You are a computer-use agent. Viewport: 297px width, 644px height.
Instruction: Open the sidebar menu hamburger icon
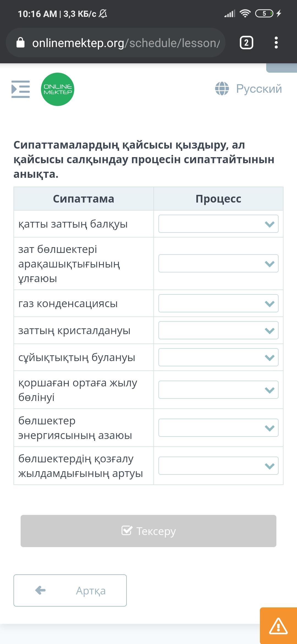(x=21, y=89)
